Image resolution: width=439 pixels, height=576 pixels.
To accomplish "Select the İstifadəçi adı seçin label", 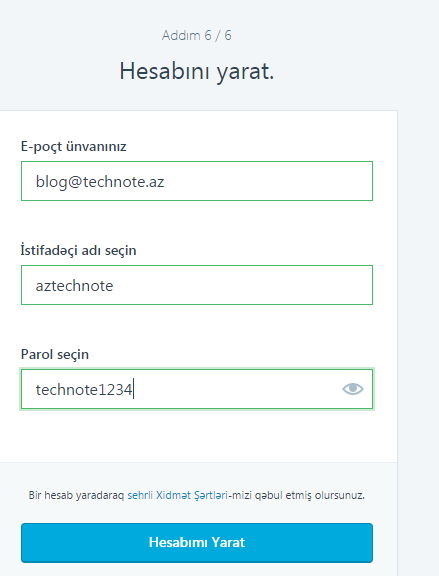I will coord(78,251).
